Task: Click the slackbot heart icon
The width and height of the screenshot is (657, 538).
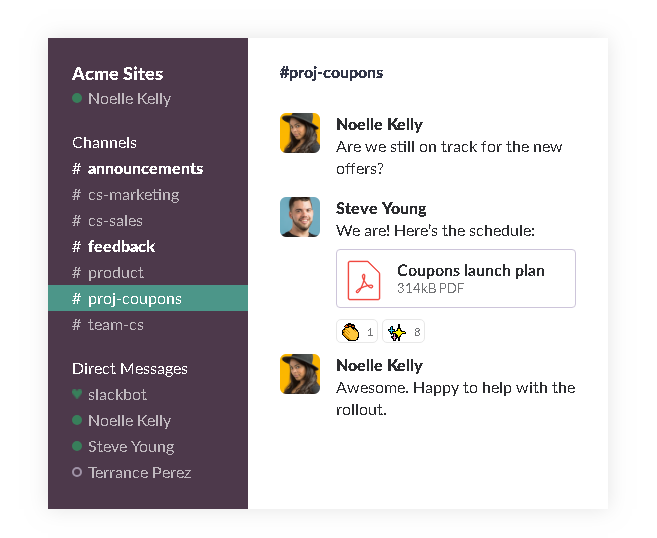Action: (77, 395)
